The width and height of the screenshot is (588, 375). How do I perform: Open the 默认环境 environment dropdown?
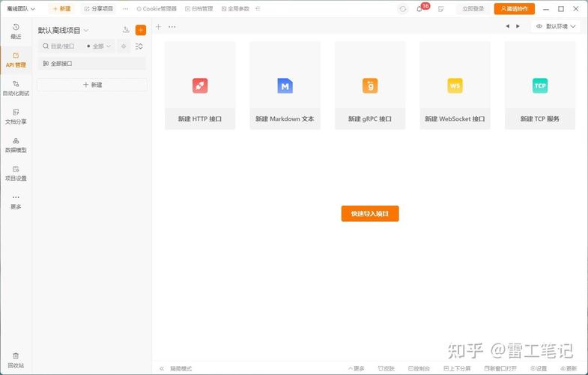coord(556,26)
